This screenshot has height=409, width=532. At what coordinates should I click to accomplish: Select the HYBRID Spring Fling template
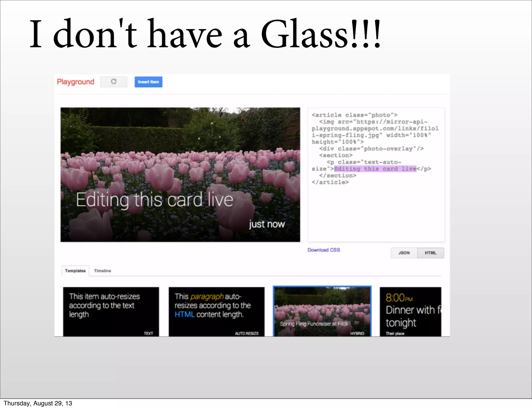[x=322, y=311]
